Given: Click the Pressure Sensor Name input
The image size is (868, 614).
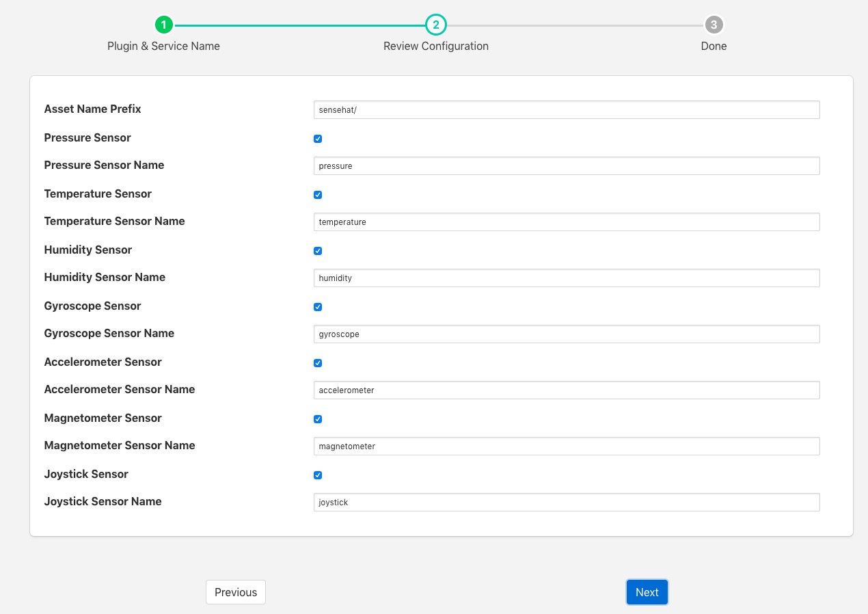Looking at the screenshot, I should [566, 166].
